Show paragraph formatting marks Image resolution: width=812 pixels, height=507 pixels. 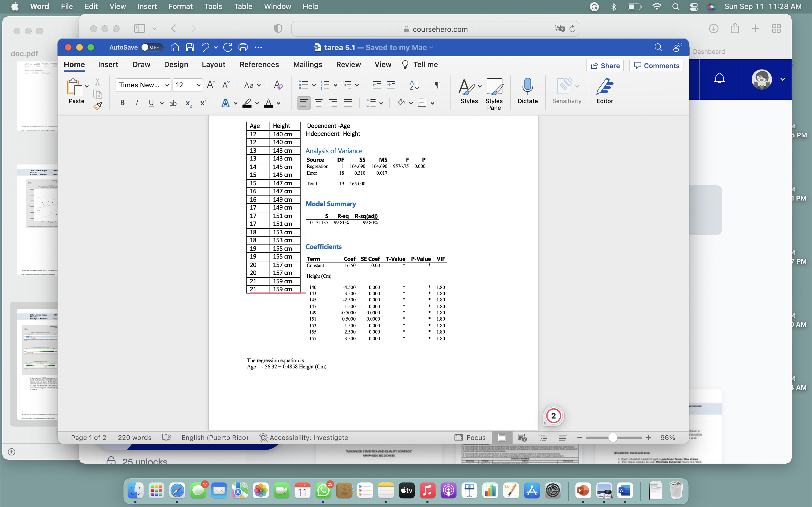pyautogui.click(x=436, y=85)
